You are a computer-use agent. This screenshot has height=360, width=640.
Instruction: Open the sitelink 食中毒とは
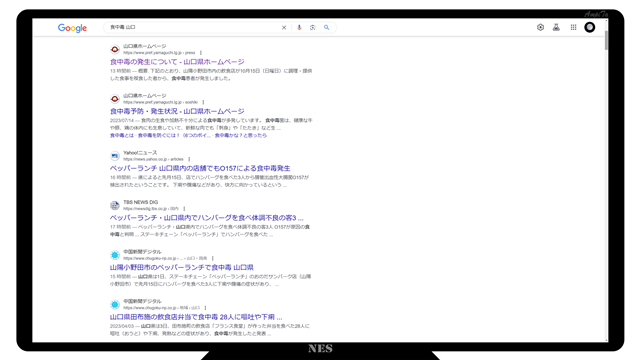122,135
